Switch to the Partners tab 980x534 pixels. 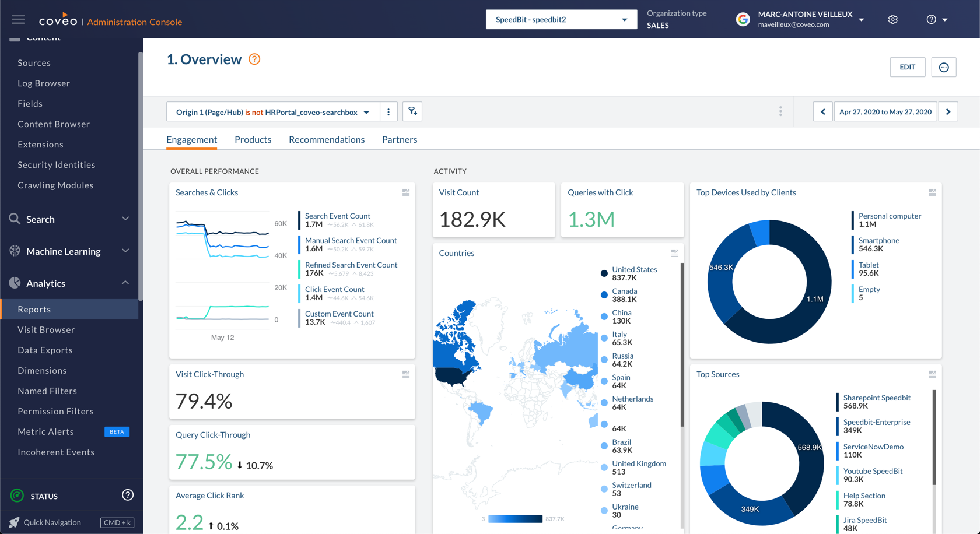click(x=400, y=139)
